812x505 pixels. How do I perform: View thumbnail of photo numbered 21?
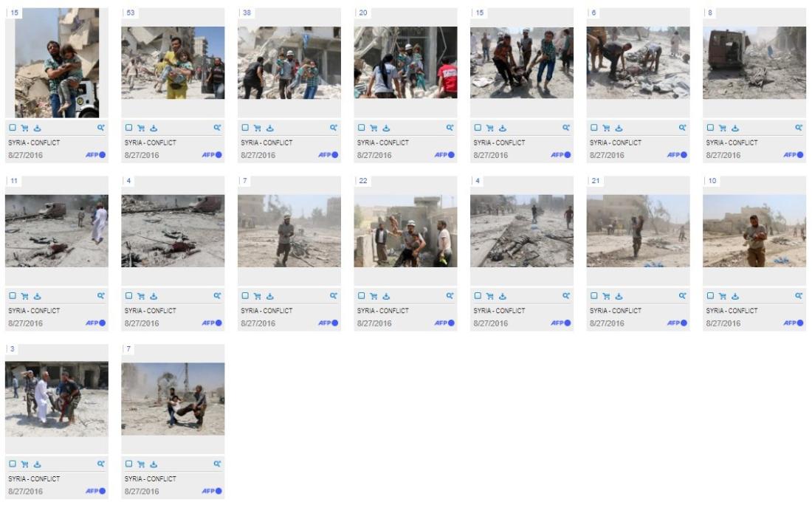pyautogui.click(x=638, y=231)
